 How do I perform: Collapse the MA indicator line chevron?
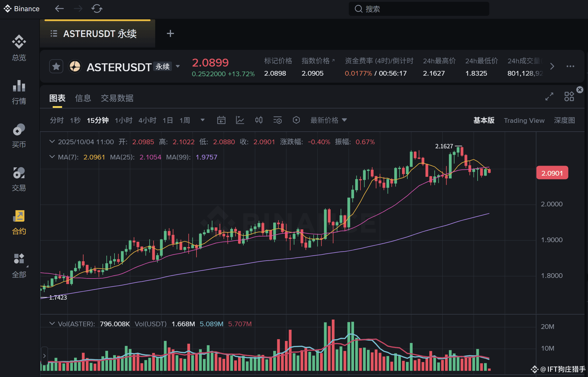52,157
